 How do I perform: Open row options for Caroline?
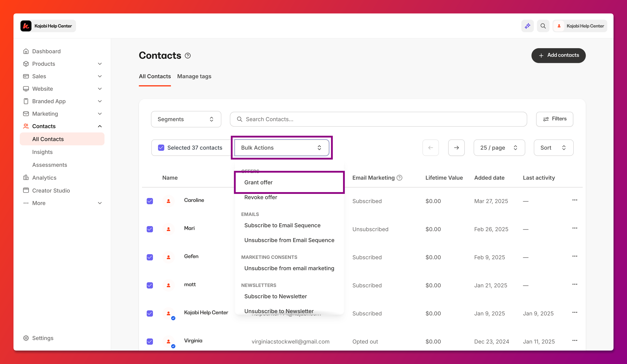coord(574,200)
